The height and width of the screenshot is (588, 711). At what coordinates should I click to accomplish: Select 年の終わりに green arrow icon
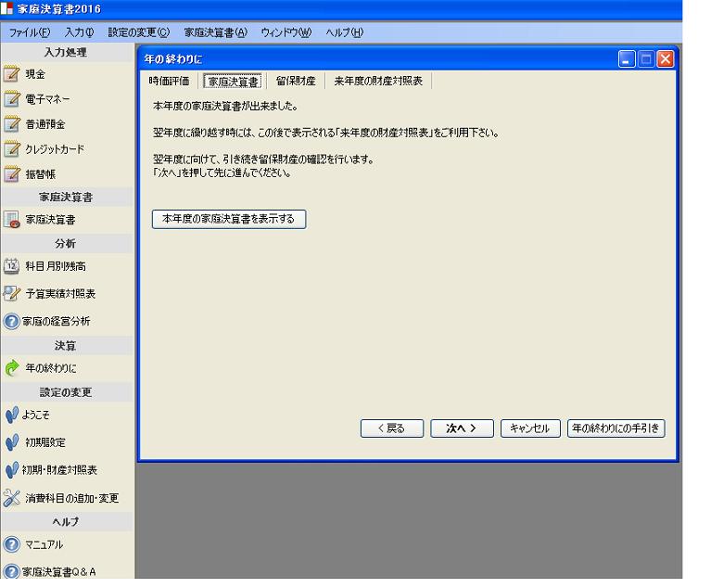coord(12,368)
